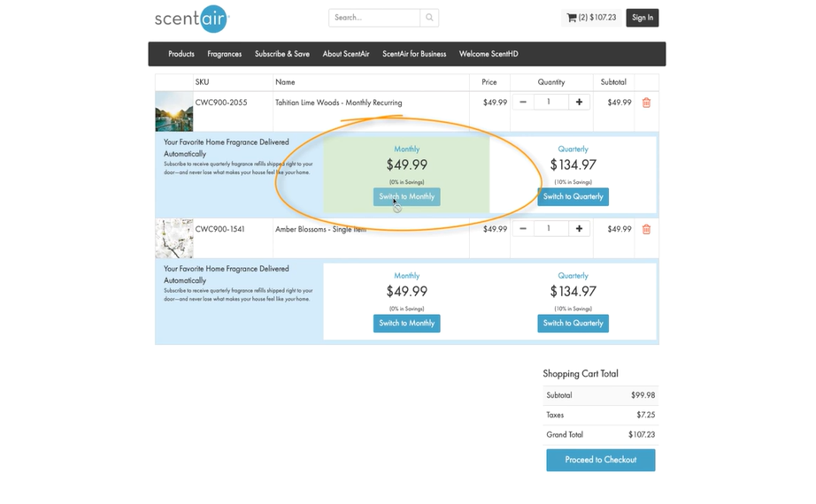Increase quantity for Amber Blossoms

click(579, 228)
